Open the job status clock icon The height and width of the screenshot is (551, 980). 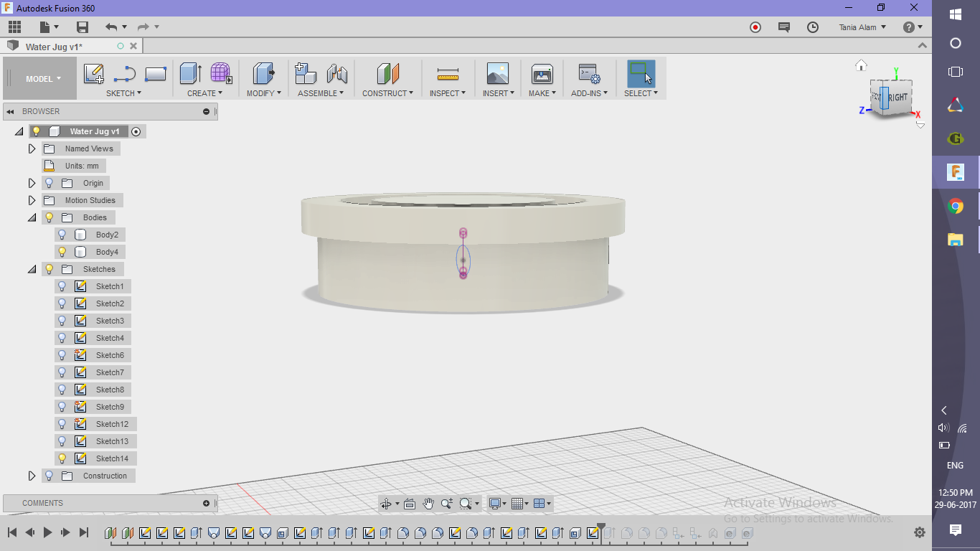(x=813, y=27)
